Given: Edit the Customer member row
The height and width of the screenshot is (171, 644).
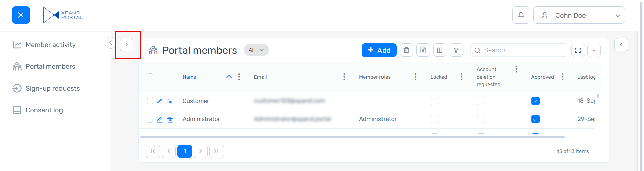Looking at the screenshot, I should (x=160, y=101).
